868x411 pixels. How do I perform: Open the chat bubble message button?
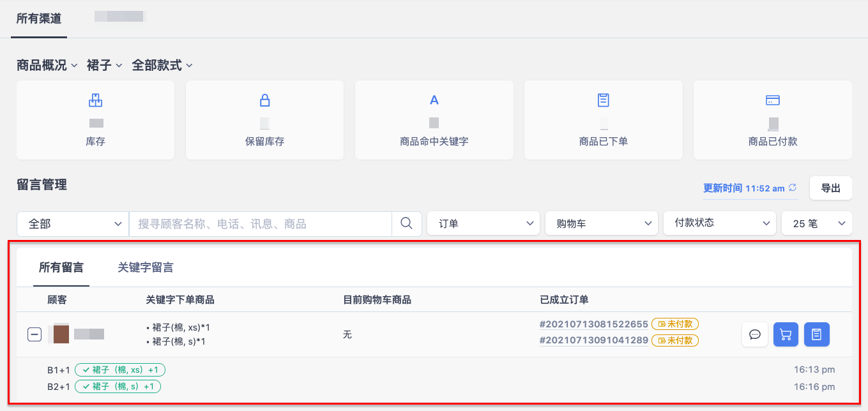(755, 334)
